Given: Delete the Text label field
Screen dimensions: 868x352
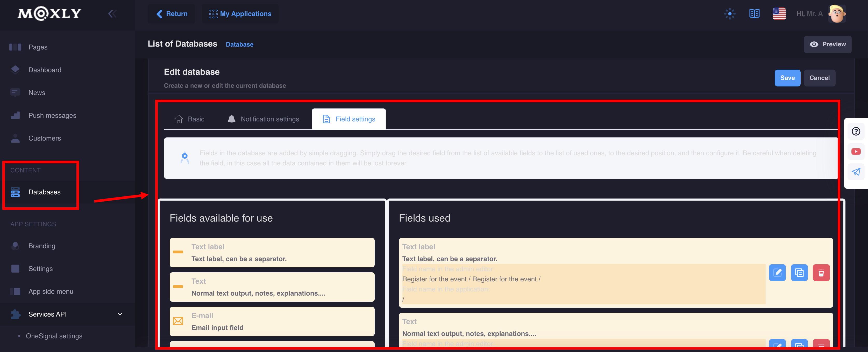Looking at the screenshot, I should (x=821, y=273).
